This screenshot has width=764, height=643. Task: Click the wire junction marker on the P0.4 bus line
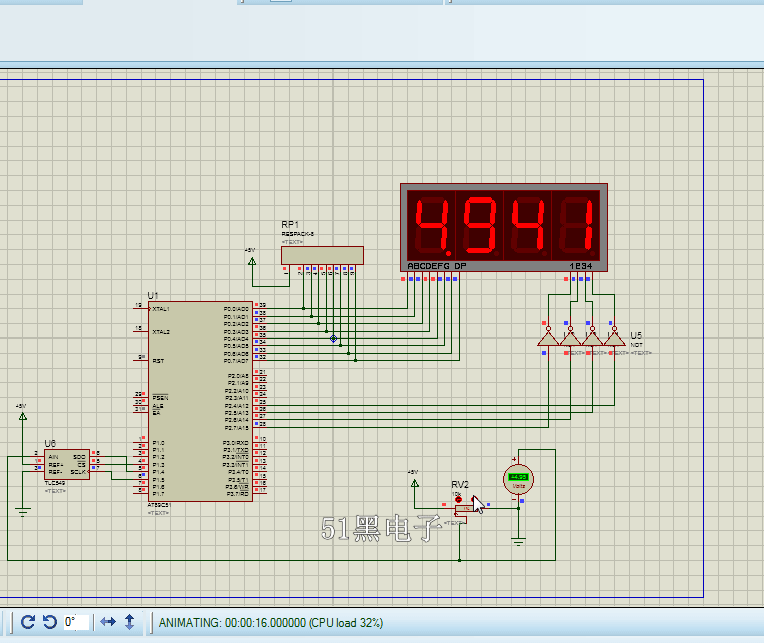[333, 339]
